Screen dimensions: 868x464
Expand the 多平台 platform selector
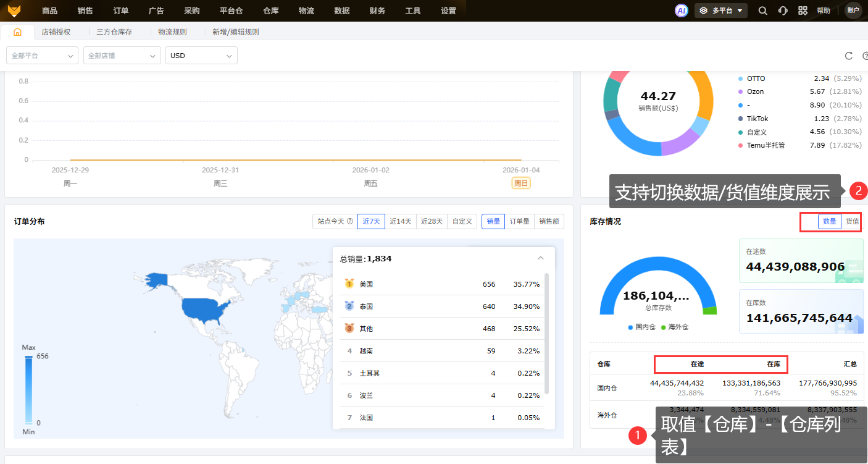tap(721, 11)
